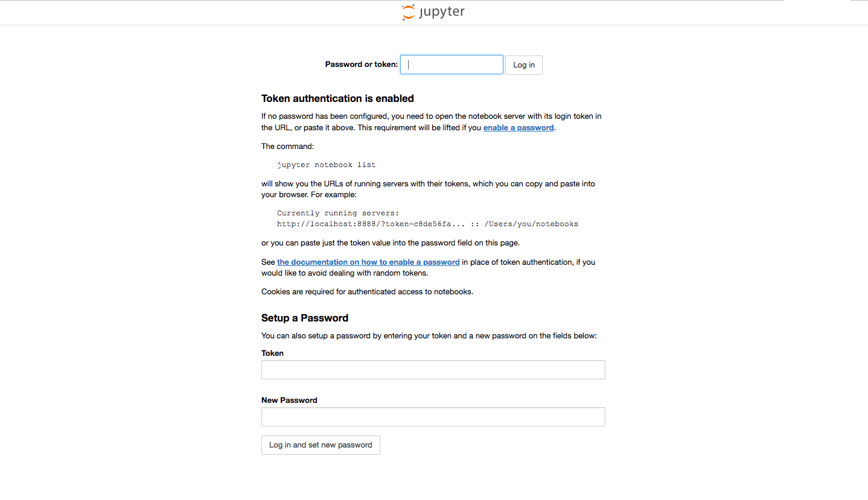Click the "Setup a Password" heading
The height and width of the screenshot is (500, 868).
(305, 318)
